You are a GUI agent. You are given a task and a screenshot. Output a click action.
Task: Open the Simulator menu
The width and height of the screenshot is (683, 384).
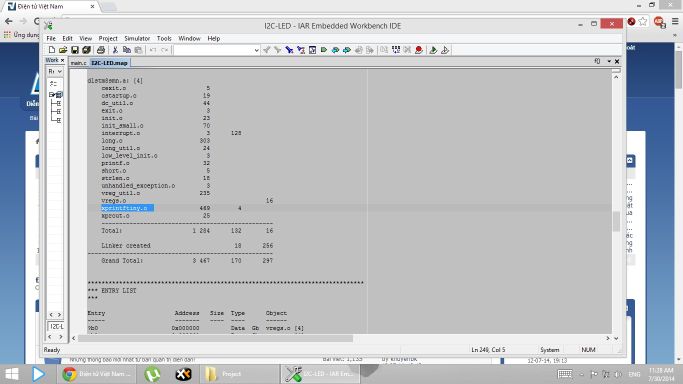click(x=137, y=38)
